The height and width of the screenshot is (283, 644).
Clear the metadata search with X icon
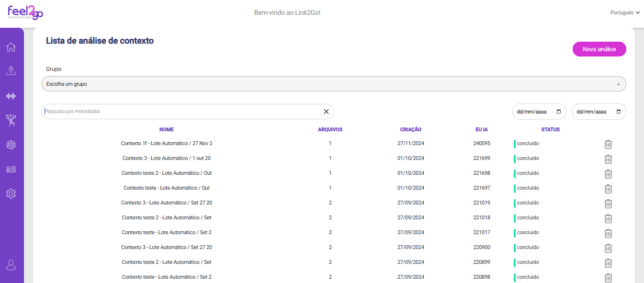click(326, 112)
